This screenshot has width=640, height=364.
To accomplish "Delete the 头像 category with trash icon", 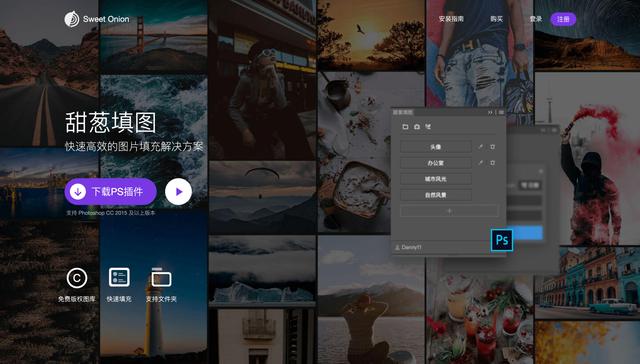I will tap(493, 146).
